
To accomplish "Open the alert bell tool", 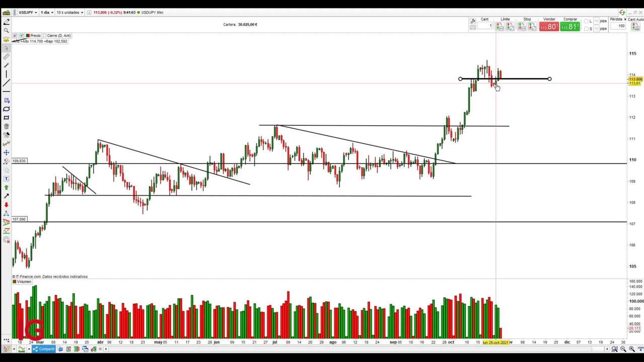I will click(x=7, y=39).
